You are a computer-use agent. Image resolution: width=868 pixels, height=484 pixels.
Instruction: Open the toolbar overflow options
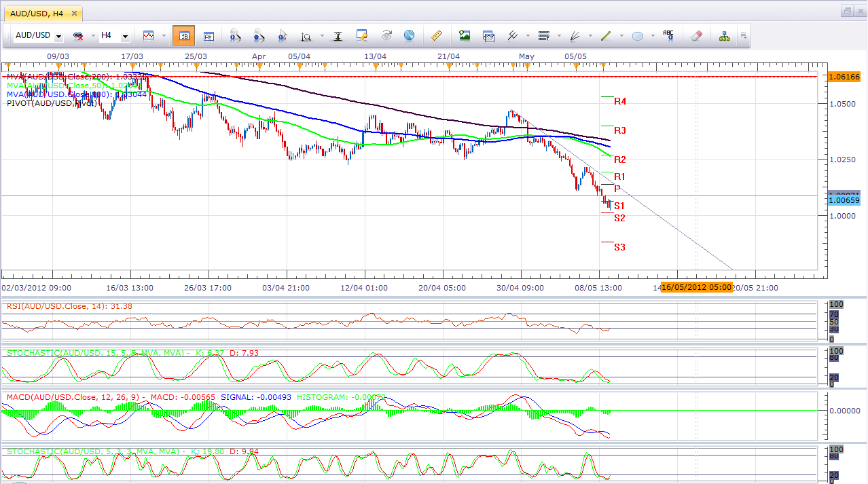tap(744, 36)
